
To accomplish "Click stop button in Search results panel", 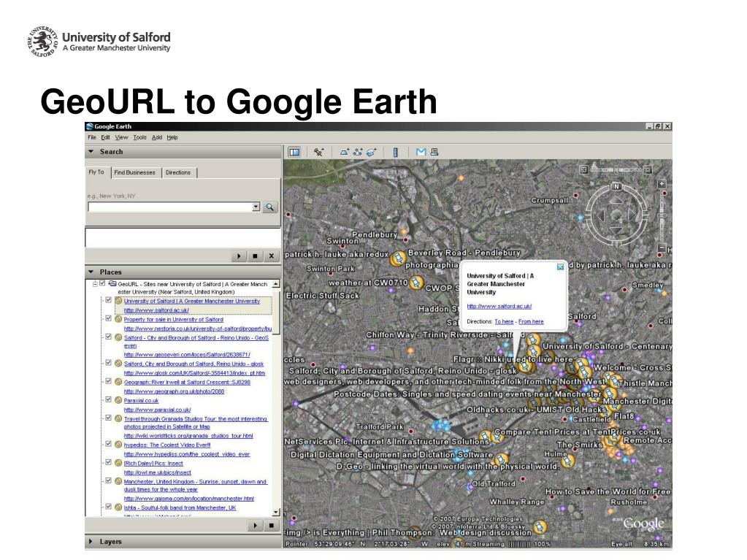I will tap(255, 256).
